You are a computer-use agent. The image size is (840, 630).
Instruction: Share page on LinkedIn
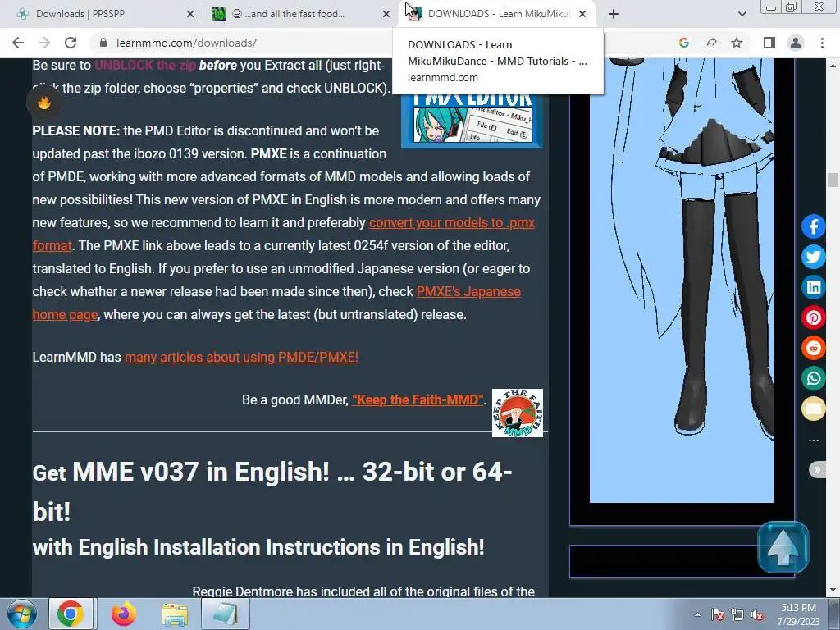(813, 287)
